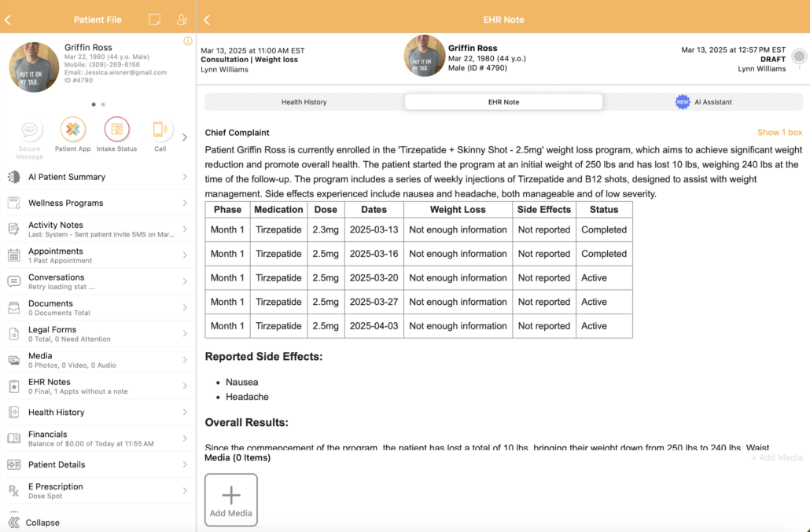Open the notes icon in Patient File header
This screenshot has width=810, height=532.
(154, 19)
